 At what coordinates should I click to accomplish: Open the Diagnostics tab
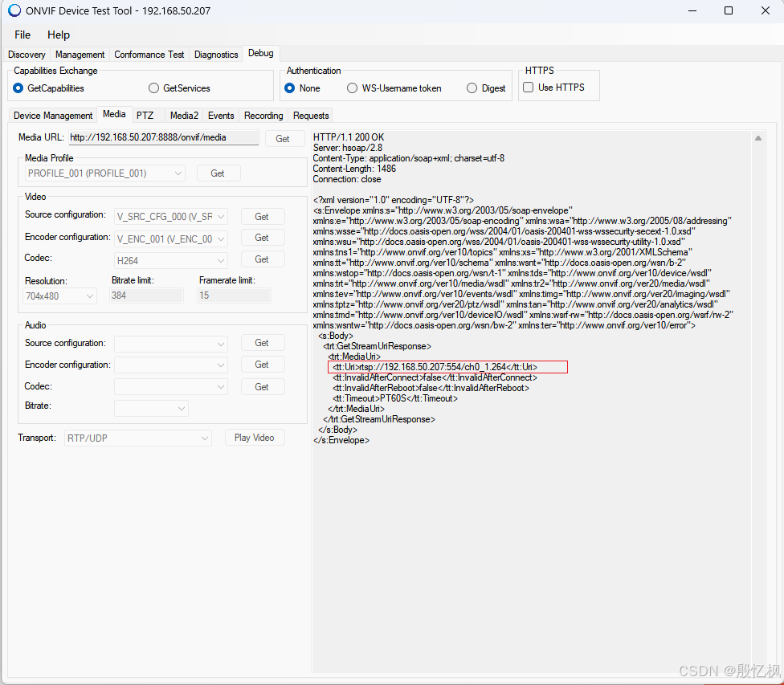[216, 54]
